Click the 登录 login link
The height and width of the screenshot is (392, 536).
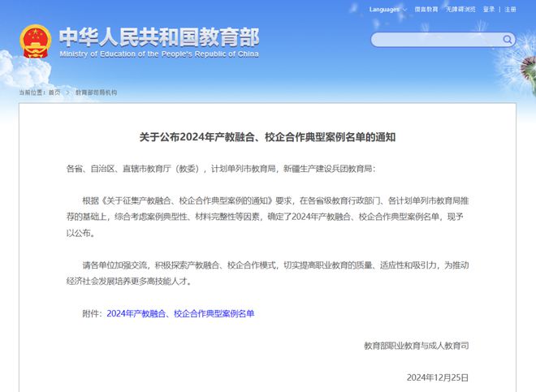point(489,10)
